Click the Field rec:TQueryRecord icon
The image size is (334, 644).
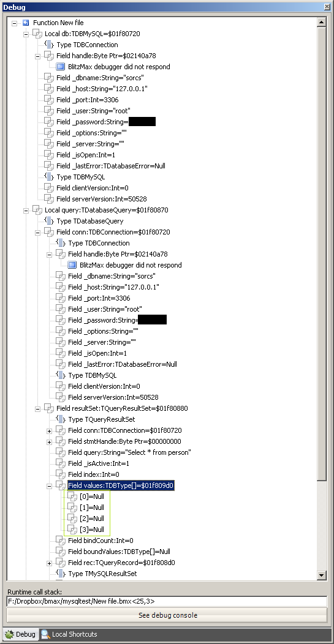(x=61, y=563)
